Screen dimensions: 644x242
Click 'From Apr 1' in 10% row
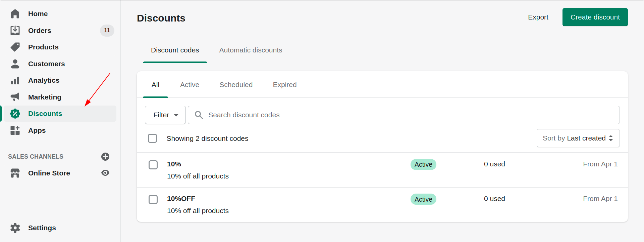pyautogui.click(x=600, y=164)
